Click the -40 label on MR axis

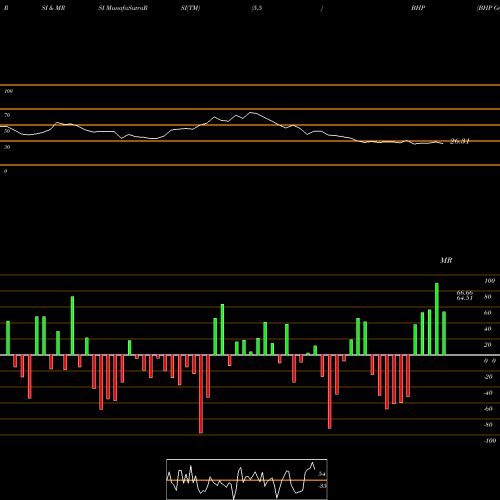click(x=488, y=393)
